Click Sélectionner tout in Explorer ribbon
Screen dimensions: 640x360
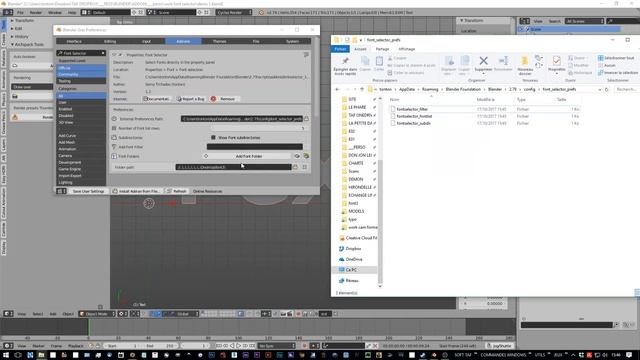616,58
